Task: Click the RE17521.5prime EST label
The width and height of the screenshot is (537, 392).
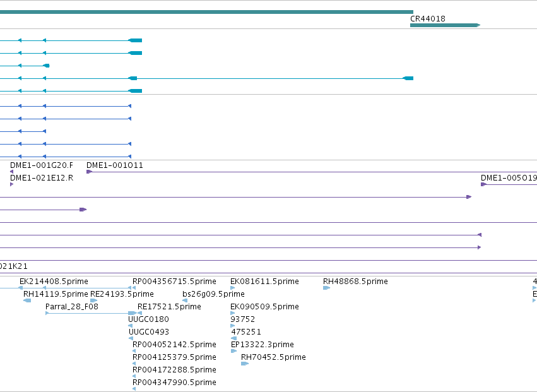Action: 169,307
